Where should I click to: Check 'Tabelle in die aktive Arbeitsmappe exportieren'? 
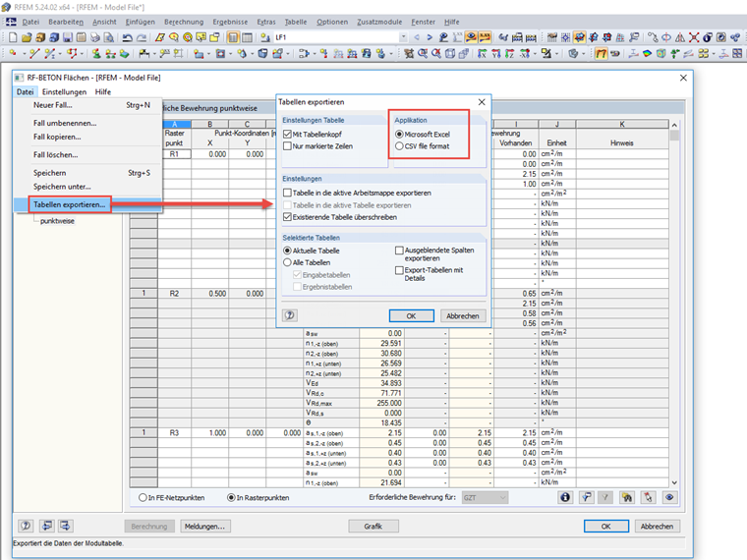point(287,193)
